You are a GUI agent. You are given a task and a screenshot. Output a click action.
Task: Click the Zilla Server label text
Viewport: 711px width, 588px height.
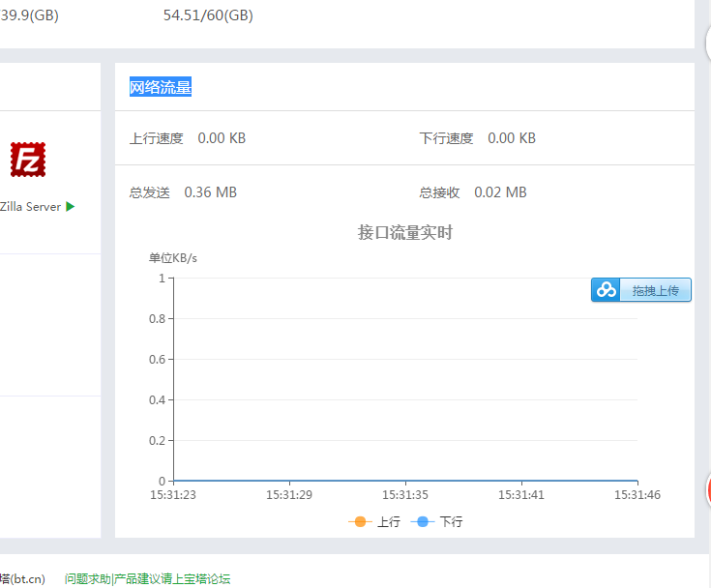point(30,207)
